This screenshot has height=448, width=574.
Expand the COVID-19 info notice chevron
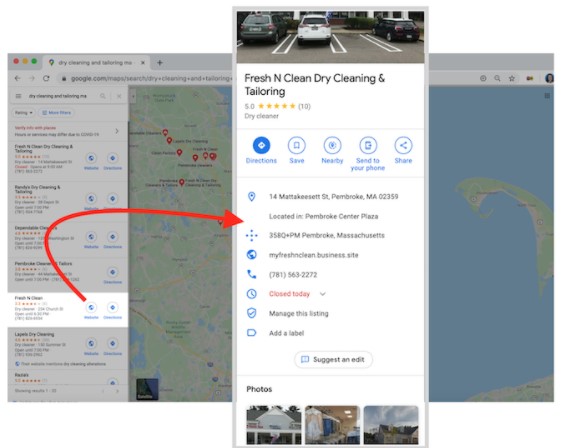point(117,131)
